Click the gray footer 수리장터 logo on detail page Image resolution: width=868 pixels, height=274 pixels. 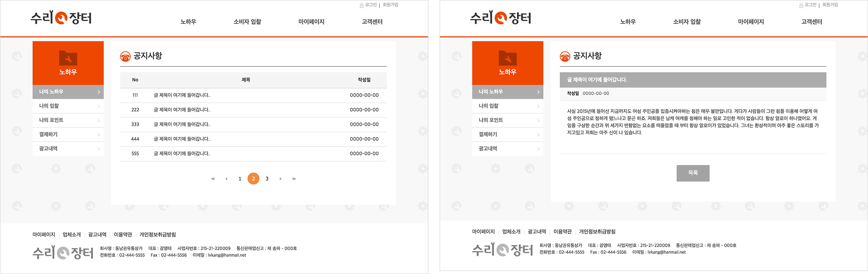point(502,250)
